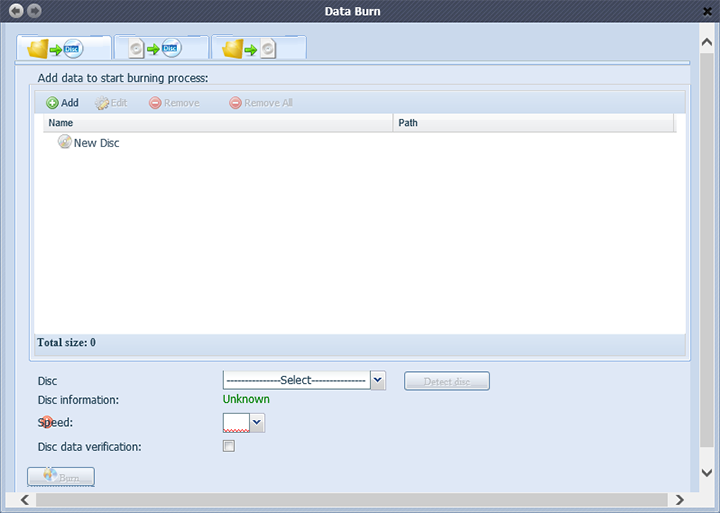Select the New Disc tree item

pos(95,143)
